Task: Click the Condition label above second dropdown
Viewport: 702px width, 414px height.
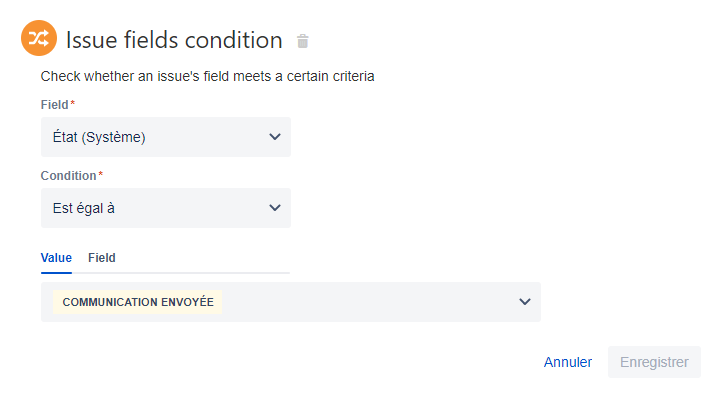Action: coord(68,176)
